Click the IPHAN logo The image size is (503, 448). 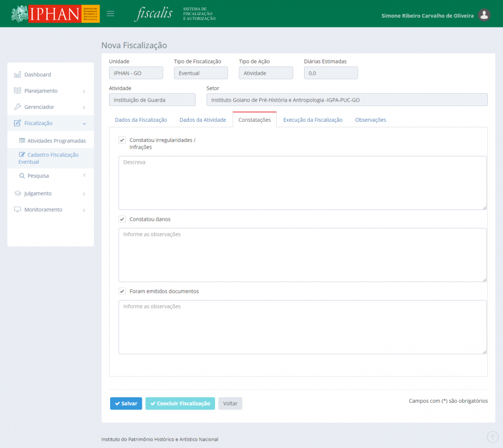pos(55,14)
